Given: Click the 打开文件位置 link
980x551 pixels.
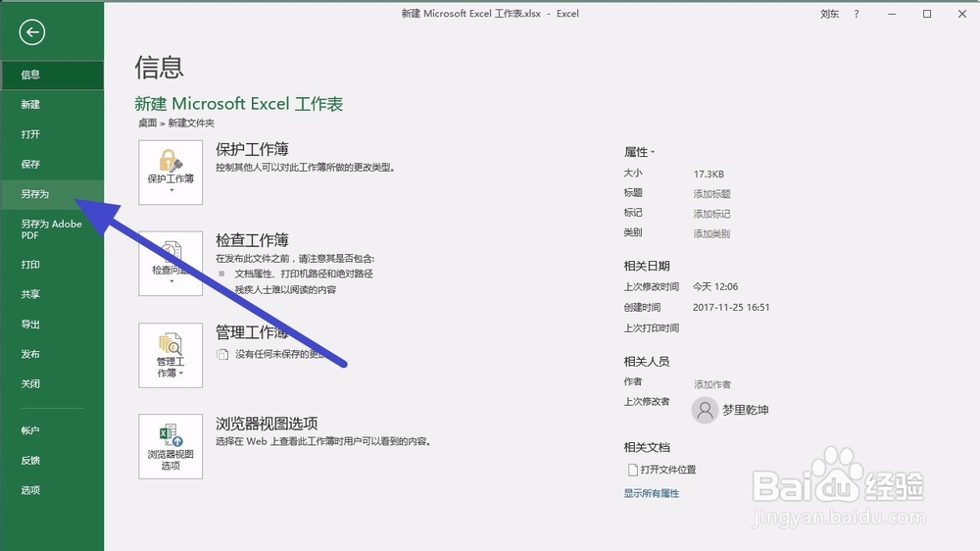Looking at the screenshot, I should pyautogui.click(x=661, y=470).
